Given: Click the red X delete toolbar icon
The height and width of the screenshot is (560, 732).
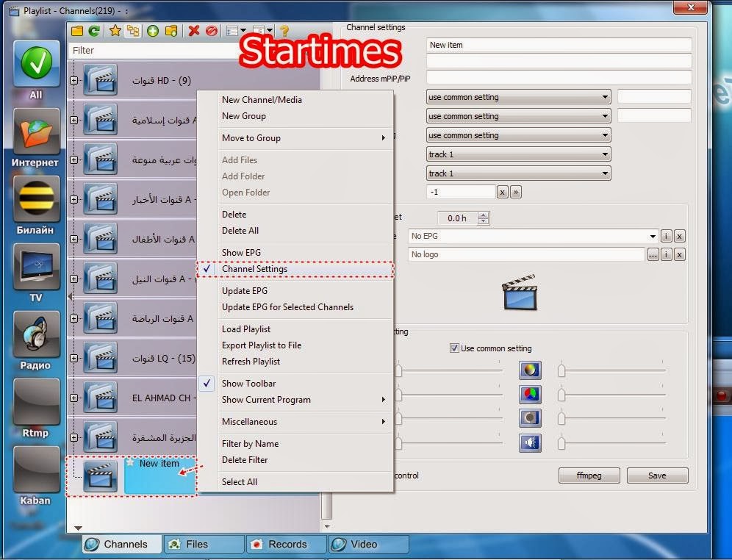Looking at the screenshot, I should [x=194, y=31].
